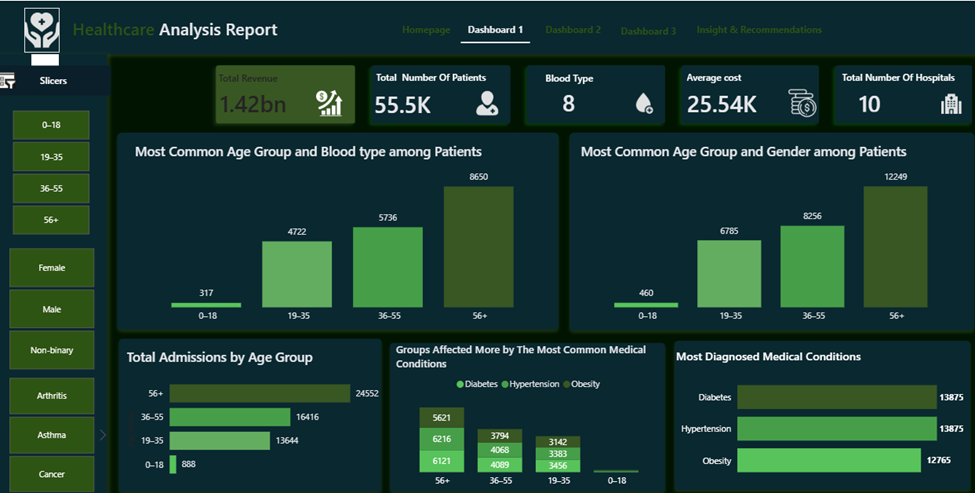This screenshot has height=493, width=975.
Task: Click the Diabetes bar in Most Diagnosed chart
Action: 837,397
